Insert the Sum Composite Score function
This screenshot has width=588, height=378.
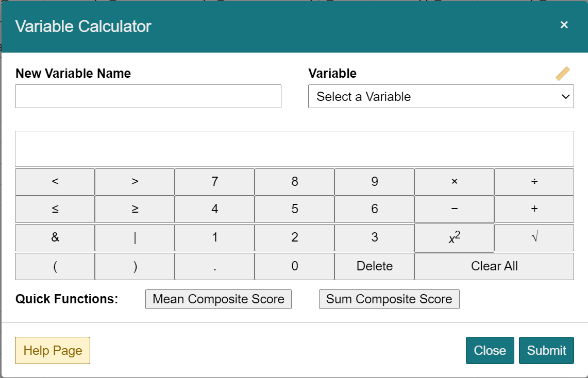(x=389, y=299)
